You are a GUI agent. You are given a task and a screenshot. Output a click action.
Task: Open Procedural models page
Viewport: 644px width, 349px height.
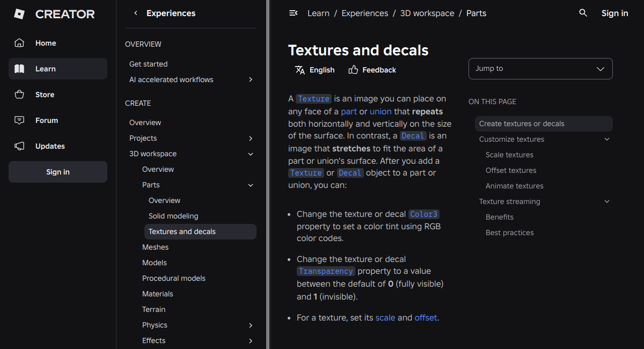coord(174,278)
